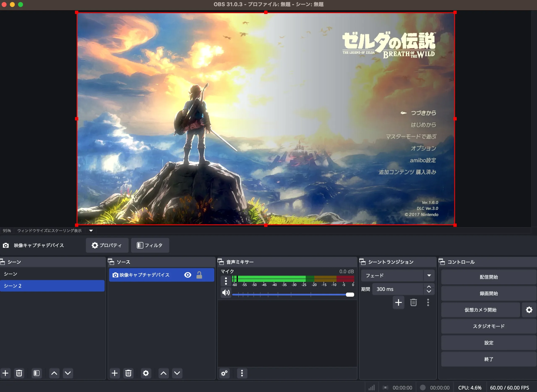Image resolution: width=537 pixels, height=392 pixels.
Task: Add a new scene with plus icon
Action: (5, 373)
